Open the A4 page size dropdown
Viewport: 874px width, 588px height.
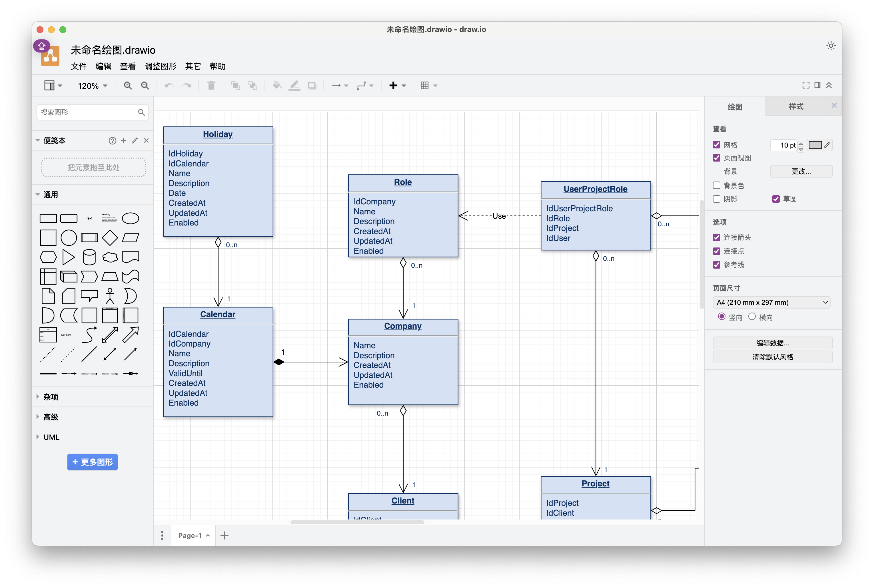(x=771, y=303)
